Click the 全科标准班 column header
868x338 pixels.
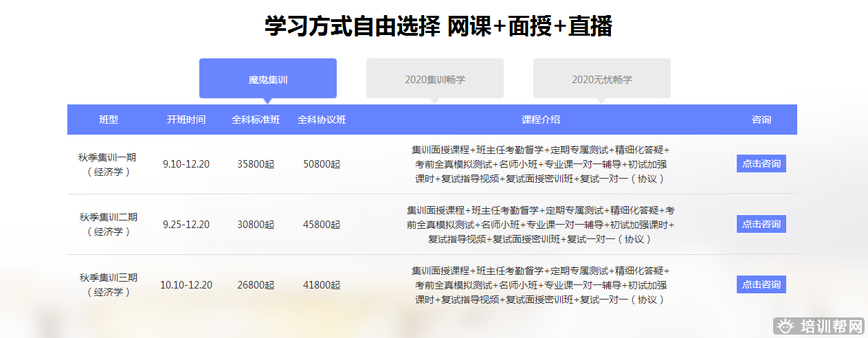(x=256, y=120)
